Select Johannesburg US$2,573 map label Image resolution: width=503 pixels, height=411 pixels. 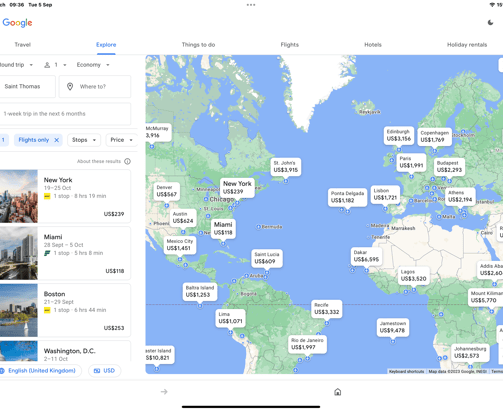tap(470, 352)
